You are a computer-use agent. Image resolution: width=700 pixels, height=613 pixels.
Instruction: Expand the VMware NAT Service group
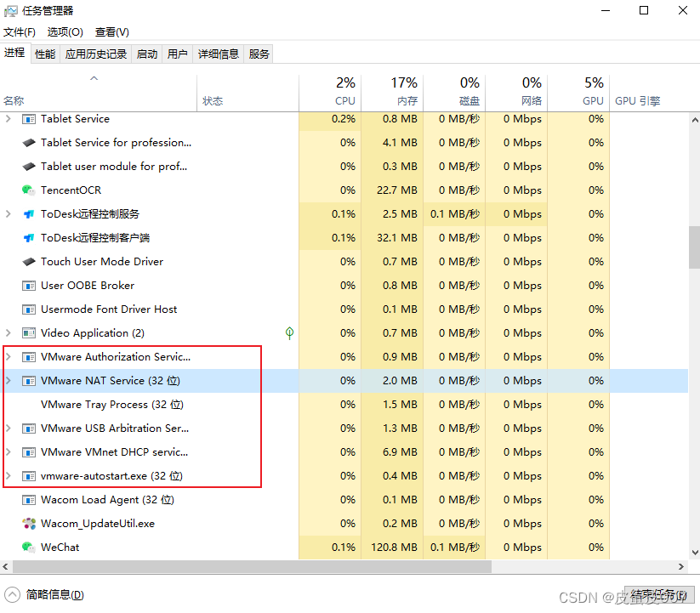pos(8,381)
